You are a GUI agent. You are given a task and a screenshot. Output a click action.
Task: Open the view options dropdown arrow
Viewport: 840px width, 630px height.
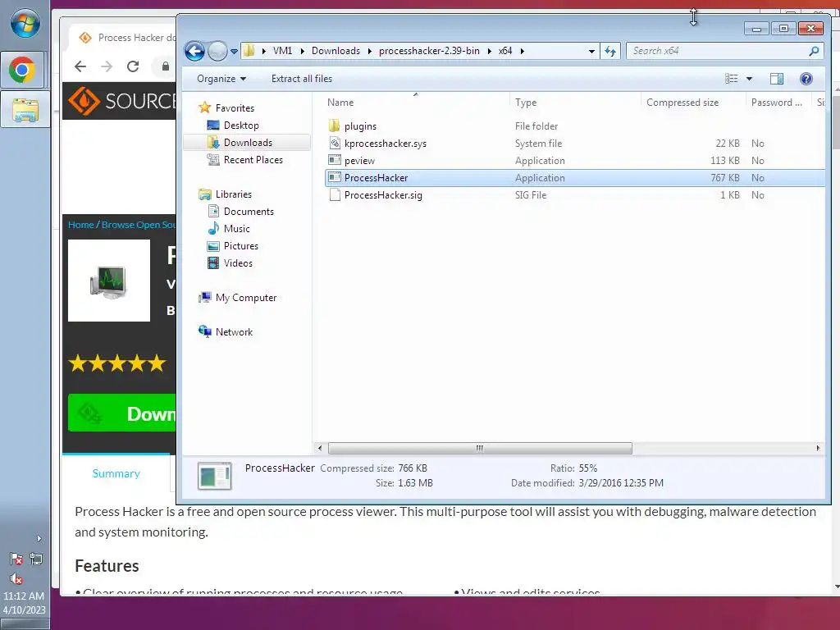pyautogui.click(x=750, y=79)
